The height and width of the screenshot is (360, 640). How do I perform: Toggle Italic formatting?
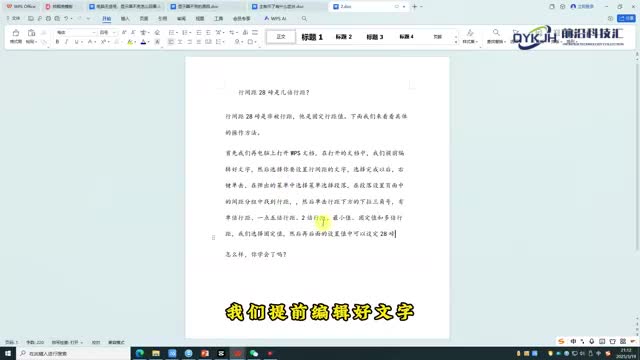point(66,42)
